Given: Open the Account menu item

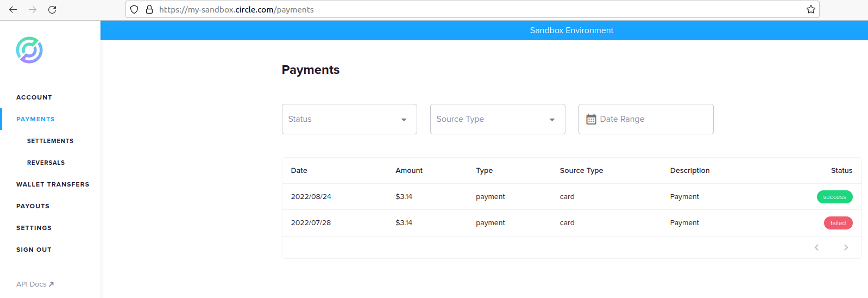Looking at the screenshot, I should point(34,97).
